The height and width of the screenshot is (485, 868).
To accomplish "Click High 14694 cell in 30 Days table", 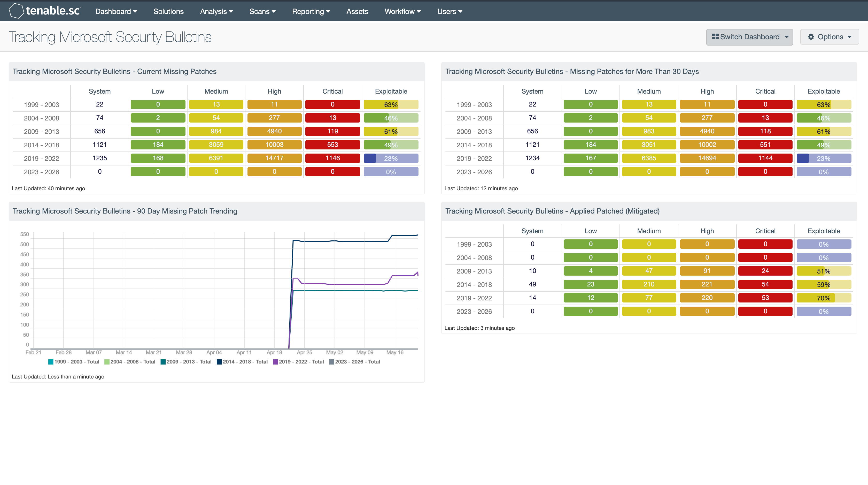I will 707,158.
